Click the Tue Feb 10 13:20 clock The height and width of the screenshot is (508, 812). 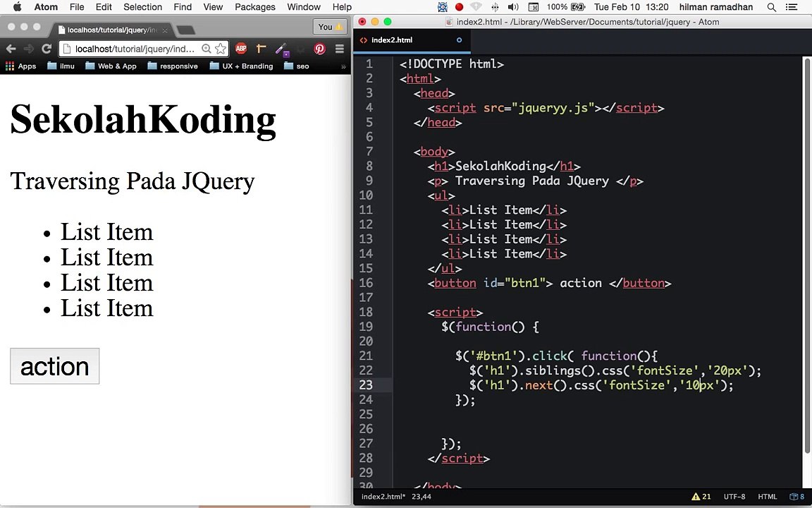coord(631,7)
